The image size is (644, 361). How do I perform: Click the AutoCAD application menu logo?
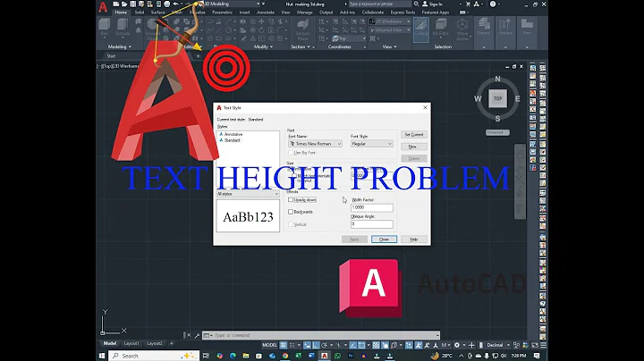[x=103, y=6]
